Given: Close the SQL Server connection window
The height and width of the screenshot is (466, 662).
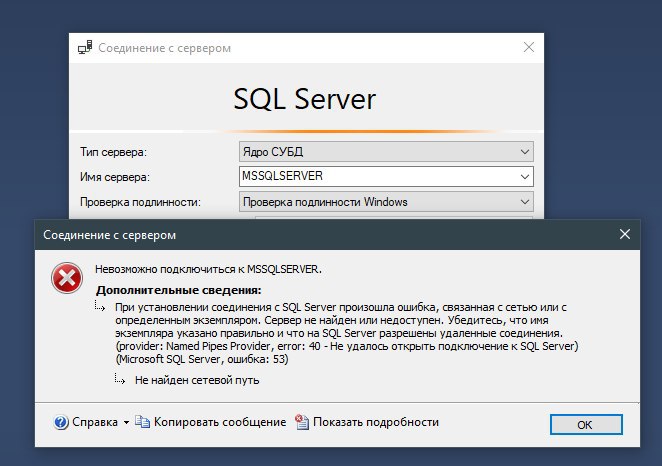Looking at the screenshot, I should pos(529,47).
